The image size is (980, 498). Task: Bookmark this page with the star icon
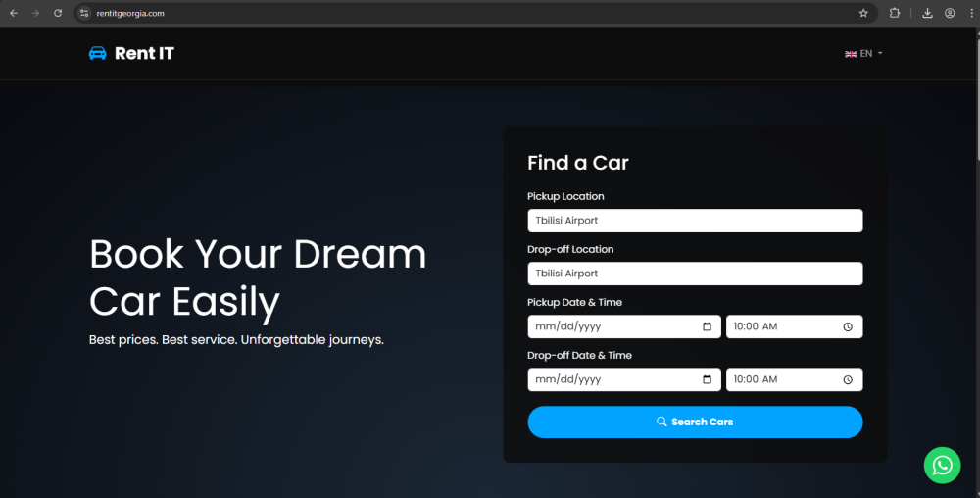click(x=863, y=13)
